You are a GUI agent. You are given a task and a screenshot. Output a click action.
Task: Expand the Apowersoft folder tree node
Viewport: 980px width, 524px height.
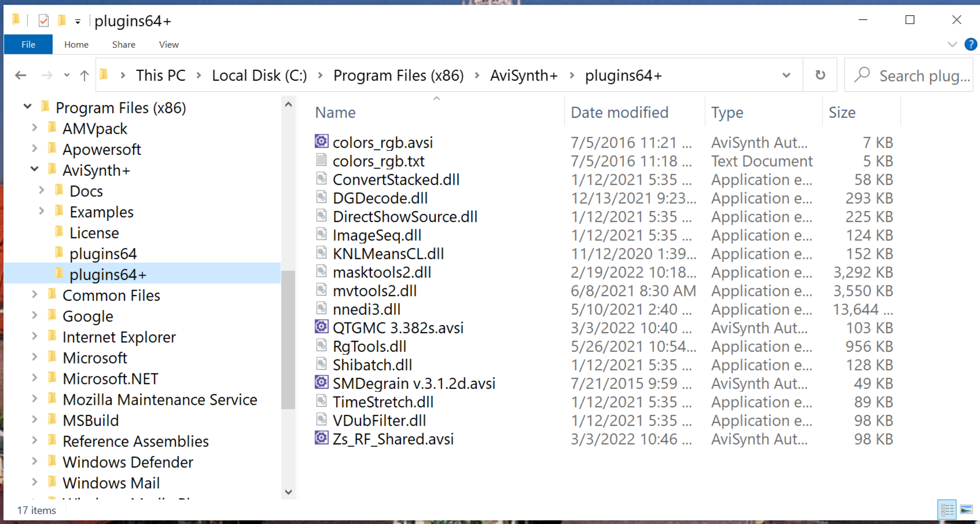(x=35, y=149)
